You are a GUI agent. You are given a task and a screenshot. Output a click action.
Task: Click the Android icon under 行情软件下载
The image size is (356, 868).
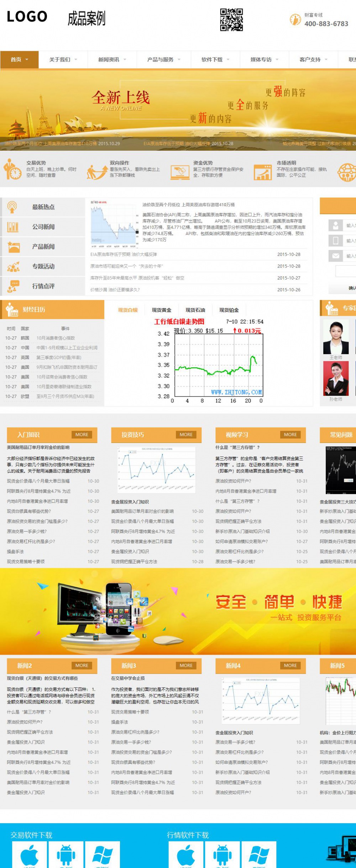(x=222, y=855)
